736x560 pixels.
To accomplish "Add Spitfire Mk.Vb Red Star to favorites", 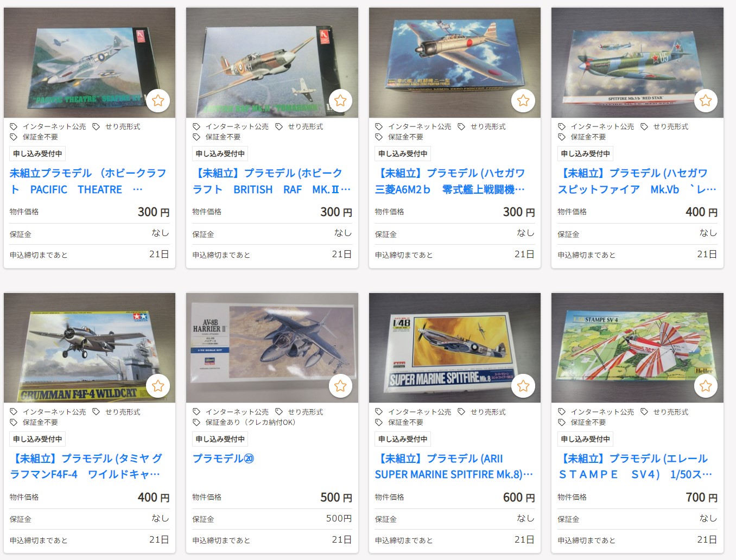I will [706, 100].
